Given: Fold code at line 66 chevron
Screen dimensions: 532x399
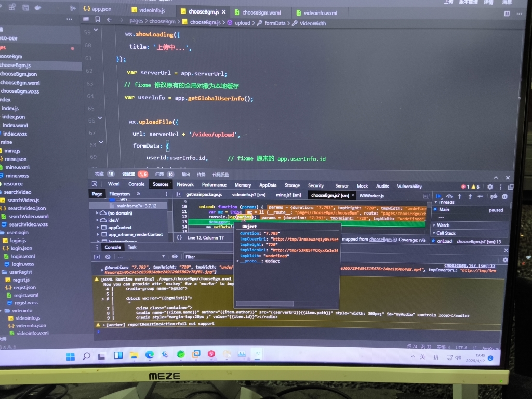Looking at the screenshot, I should pyautogui.click(x=100, y=118).
